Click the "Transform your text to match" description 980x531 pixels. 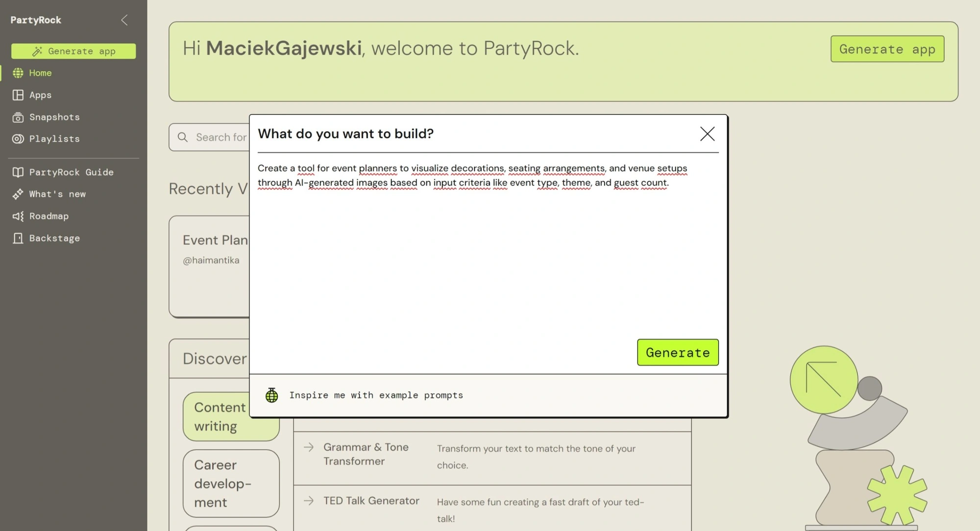[536, 457]
